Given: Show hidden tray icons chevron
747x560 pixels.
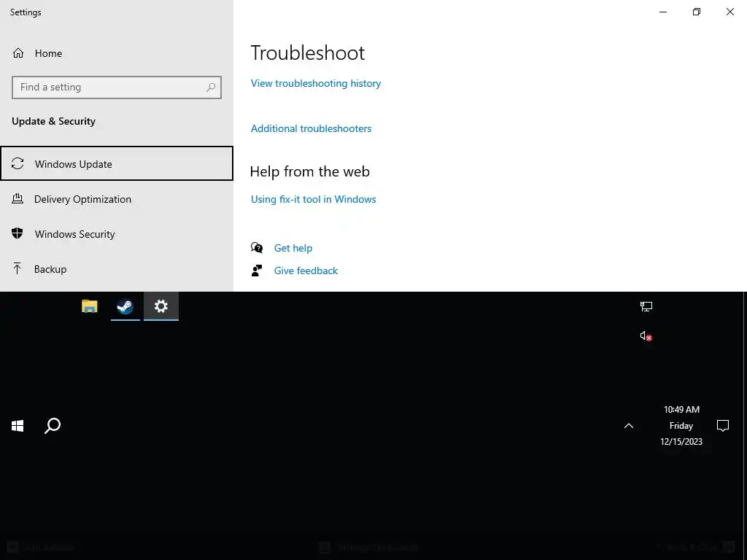Looking at the screenshot, I should [629, 426].
